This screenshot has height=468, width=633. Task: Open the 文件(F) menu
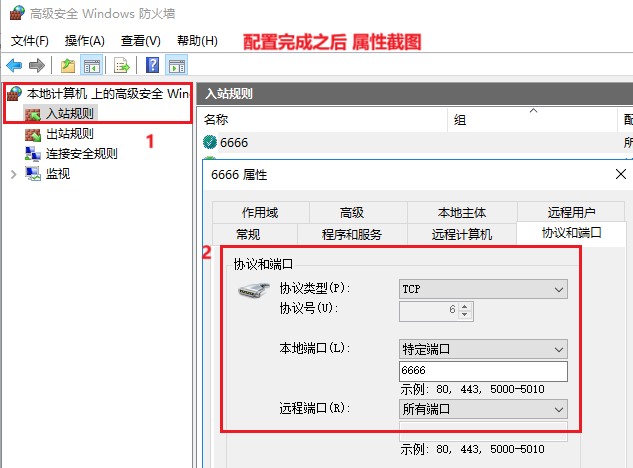coord(29,40)
